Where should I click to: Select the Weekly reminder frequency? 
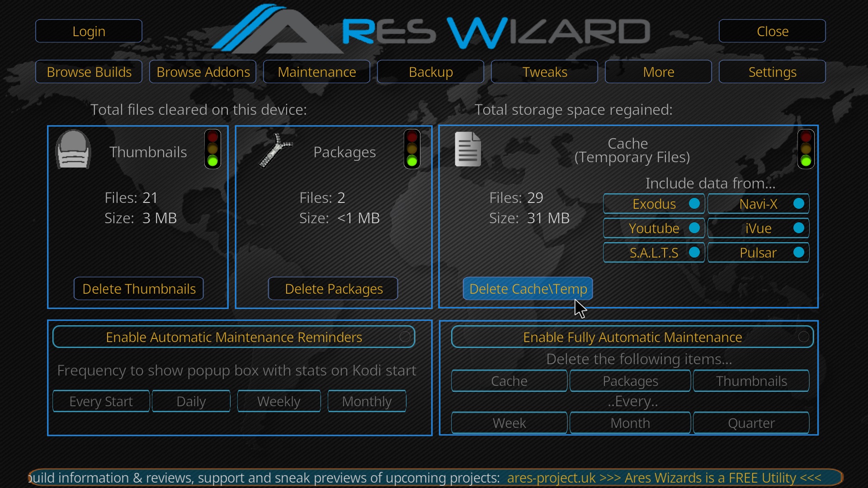(x=279, y=401)
